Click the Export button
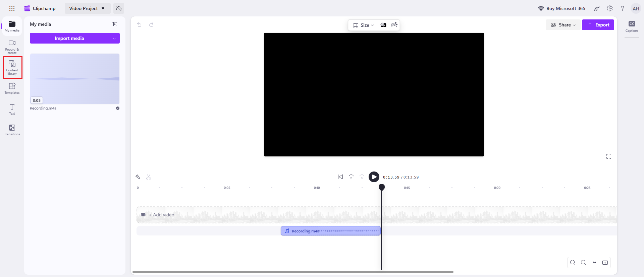This screenshot has height=277, width=644. point(598,25)
